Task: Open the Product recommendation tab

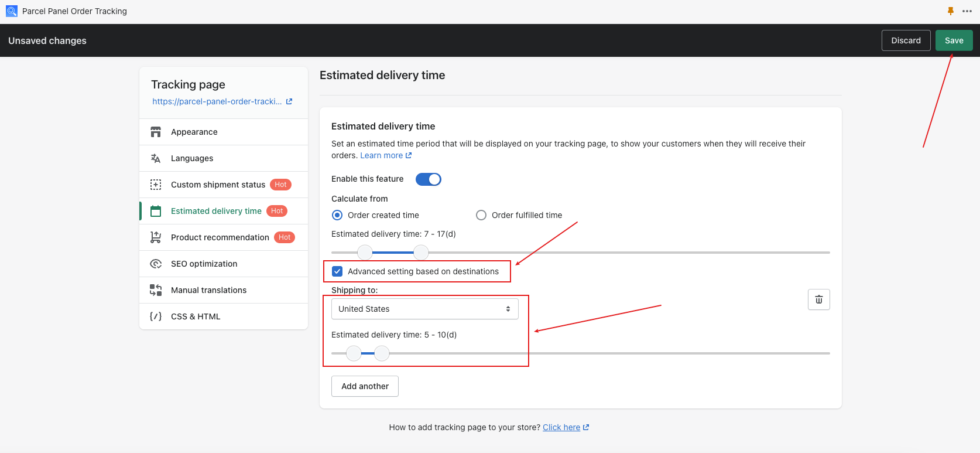Action: coord(224,237)
